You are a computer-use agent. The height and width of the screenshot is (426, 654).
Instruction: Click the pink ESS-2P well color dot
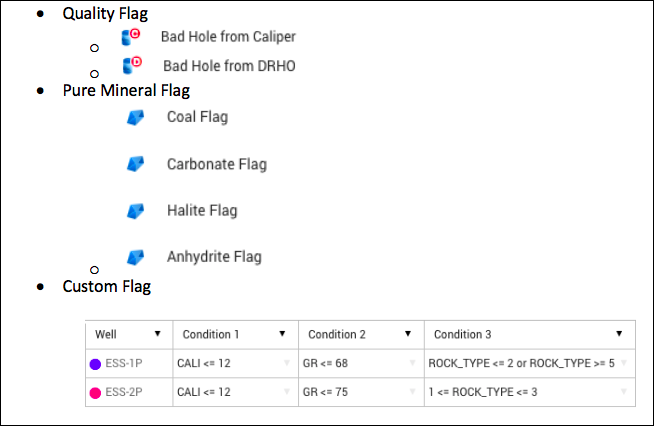coord(96,392)
